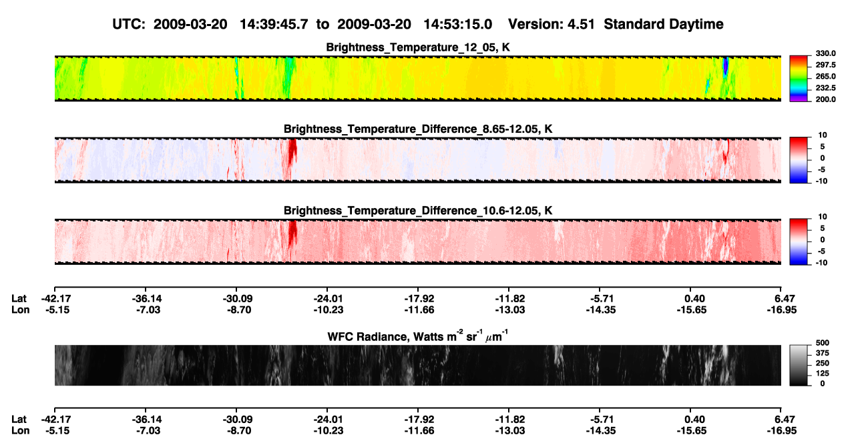This screenshot has height=445, width=868.
Task: Click Lon -7.03 on axis below WFC Radiance panel
Action: pyautogui.click(x=147, y=431)
